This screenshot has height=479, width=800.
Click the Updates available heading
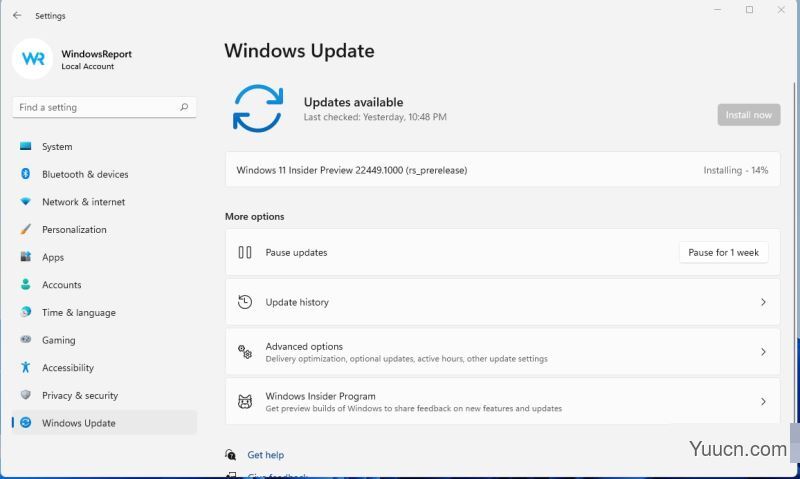point(353,102)
